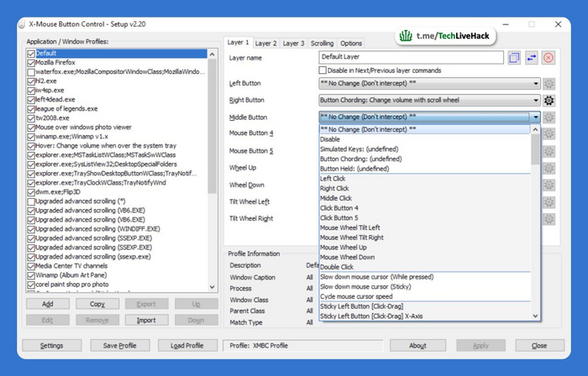Click the red clear layer icon

click(x=549, y=58)
